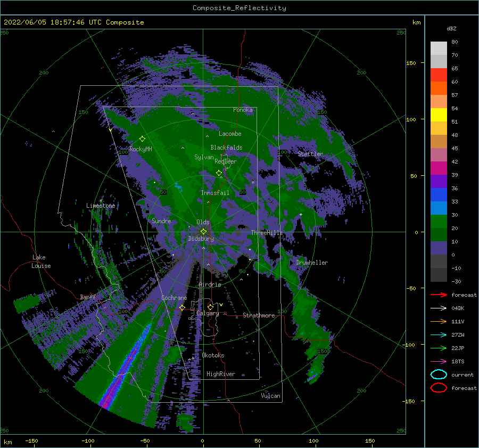Click the 'Banff' map label
Image resolution: width=479 pixels, height=448 pixels.
pos(88,297)
